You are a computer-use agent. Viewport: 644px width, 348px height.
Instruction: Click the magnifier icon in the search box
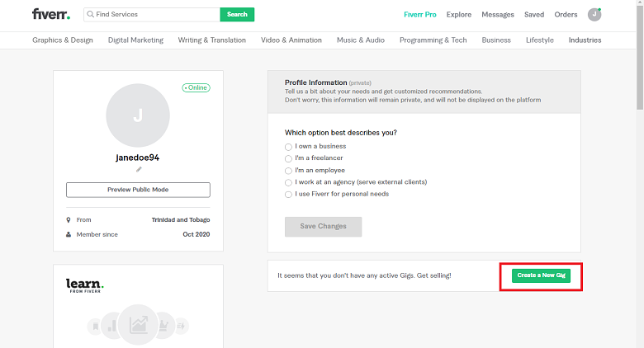click(90, 14)
